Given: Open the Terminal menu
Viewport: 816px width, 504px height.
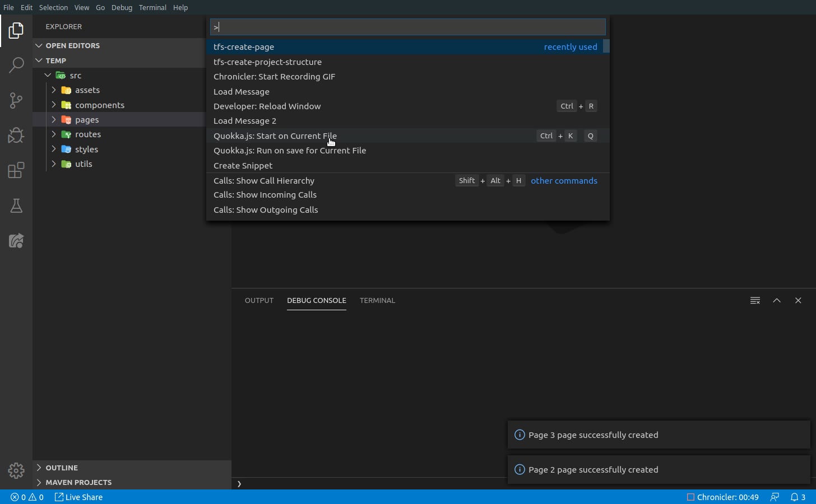Looking at the screenshot, I should pyautogui.click(x=152, y=7).
